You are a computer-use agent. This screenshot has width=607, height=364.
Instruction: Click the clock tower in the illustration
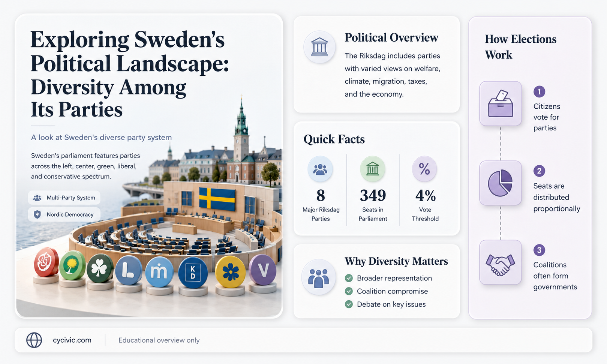[x=241, y=139]
